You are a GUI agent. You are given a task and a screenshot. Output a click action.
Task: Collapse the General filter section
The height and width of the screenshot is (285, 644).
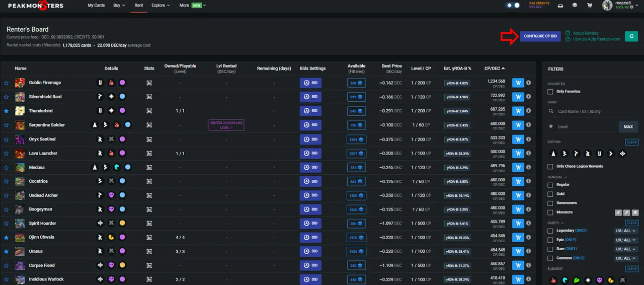click(x=557, y=177)
